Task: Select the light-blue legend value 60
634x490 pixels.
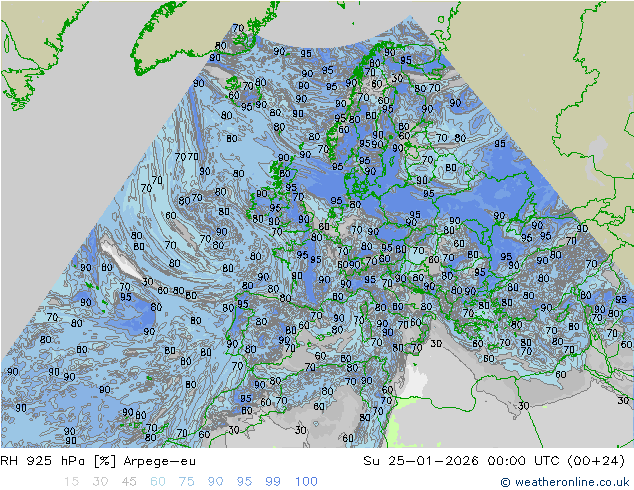Action: click(158, 482)
